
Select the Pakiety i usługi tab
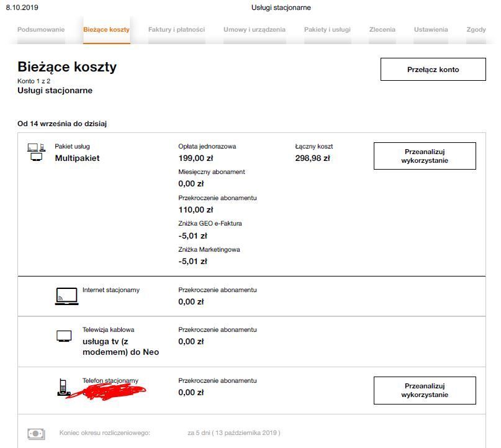327,29
